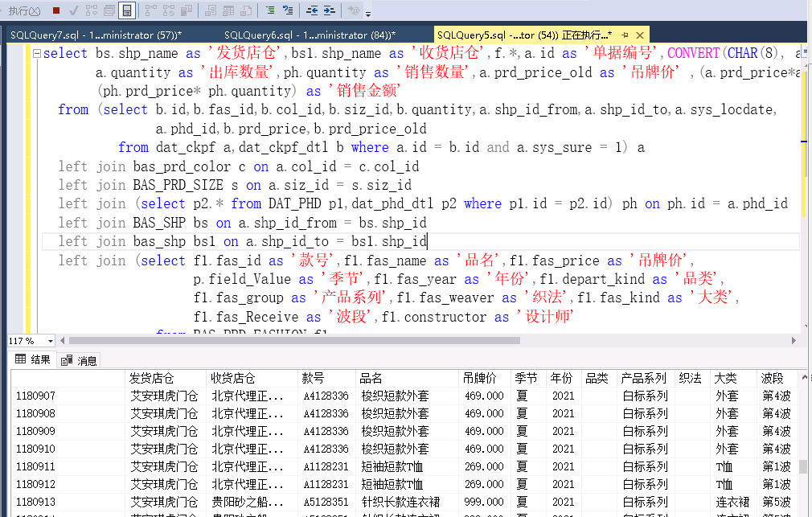Click 269.000 cell in row 1180911
The height and width of the screenshot is (517, 812).
coord(484,466)
